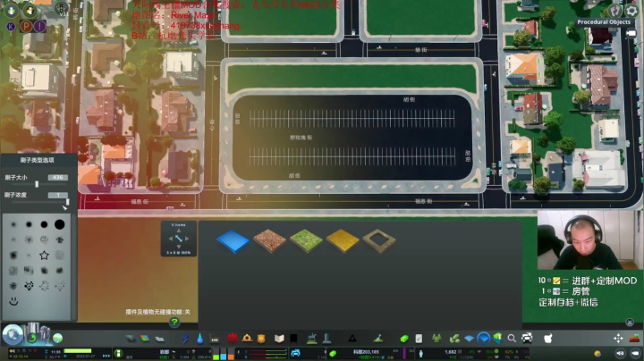Screen dimensions: 644x361
Task: Choose the dotted cluster brush
Action: coord(29,286)
